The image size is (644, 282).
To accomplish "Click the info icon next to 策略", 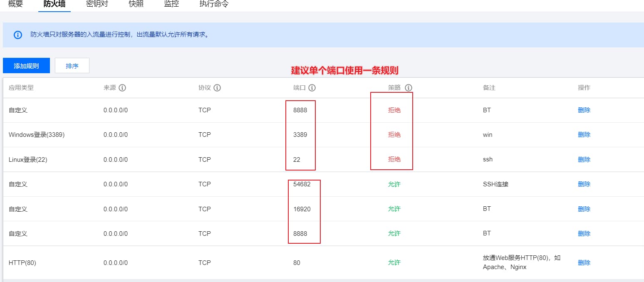I will click(x=409, y=88).
